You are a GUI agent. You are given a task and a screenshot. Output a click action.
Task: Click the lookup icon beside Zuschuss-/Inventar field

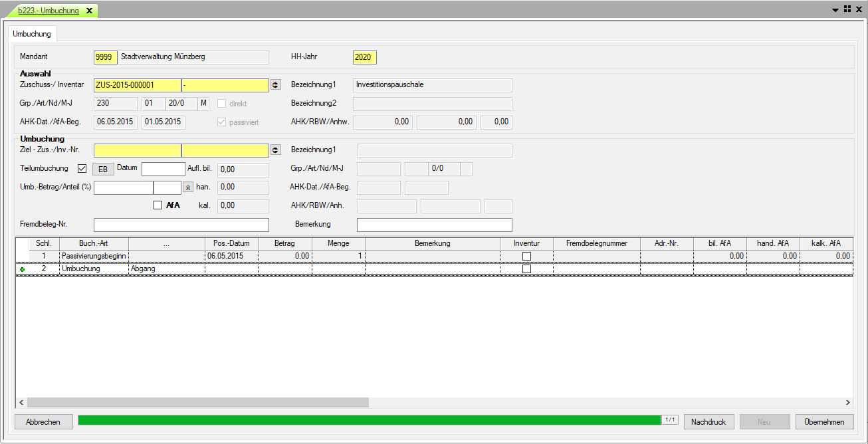pyautogui.click(x=276, y=85)
